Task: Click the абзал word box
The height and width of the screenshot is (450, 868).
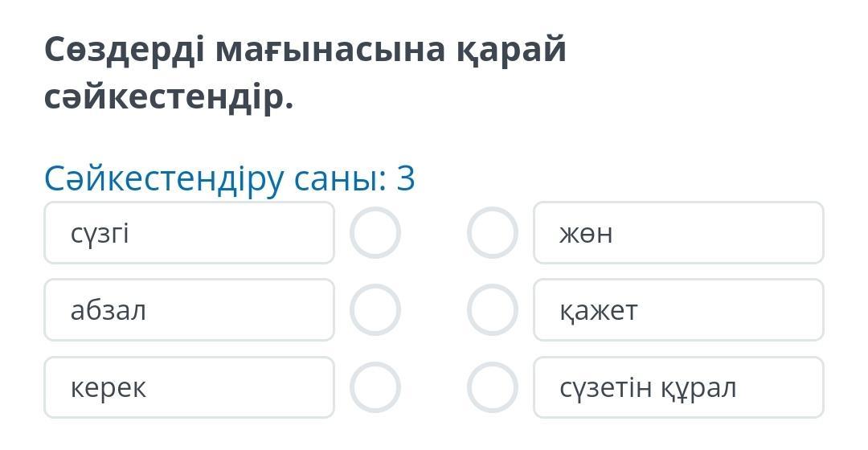Action: 189,310
